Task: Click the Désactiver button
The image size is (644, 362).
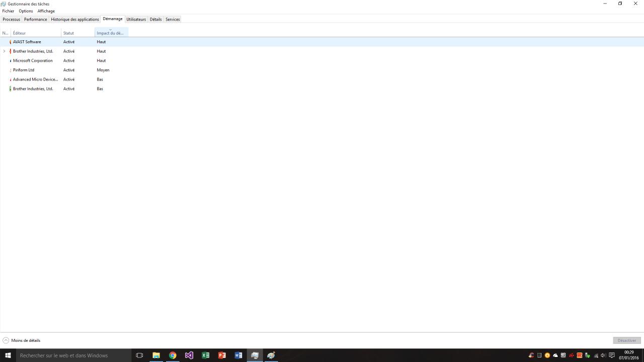Action: click(x=627, y=340)
